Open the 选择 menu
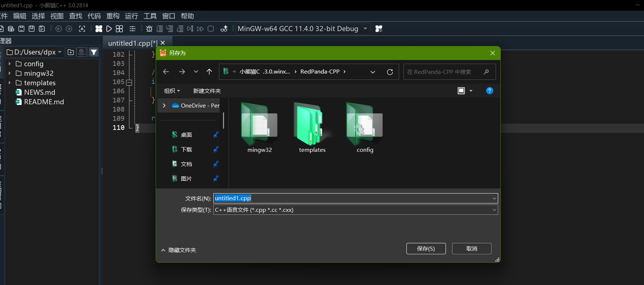 (x=38, y=16)
